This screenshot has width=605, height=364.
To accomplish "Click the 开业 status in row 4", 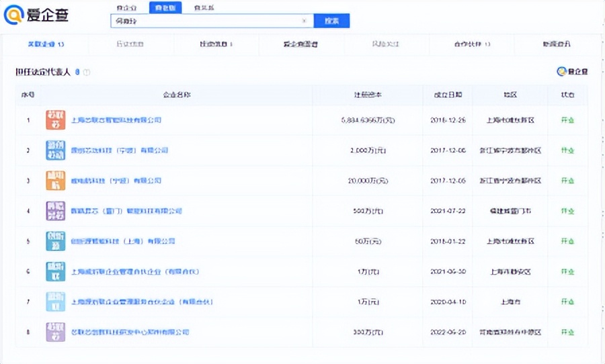I will point(567,211).
